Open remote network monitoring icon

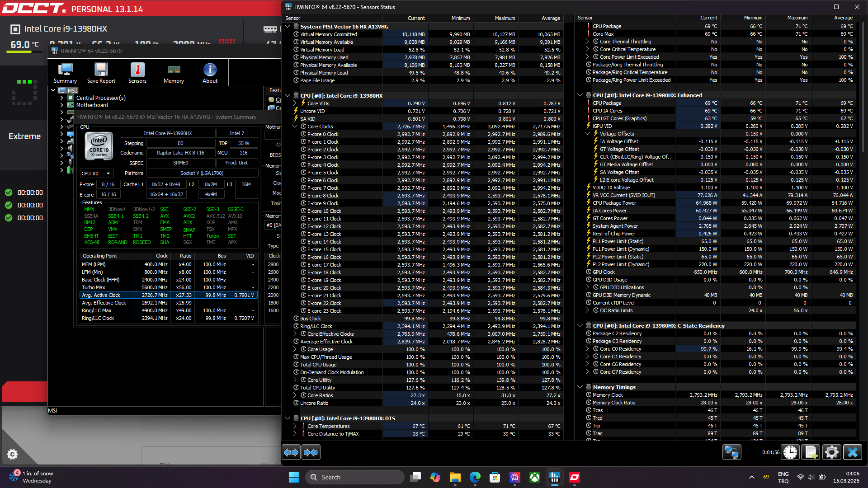click(x=731, y=452)
